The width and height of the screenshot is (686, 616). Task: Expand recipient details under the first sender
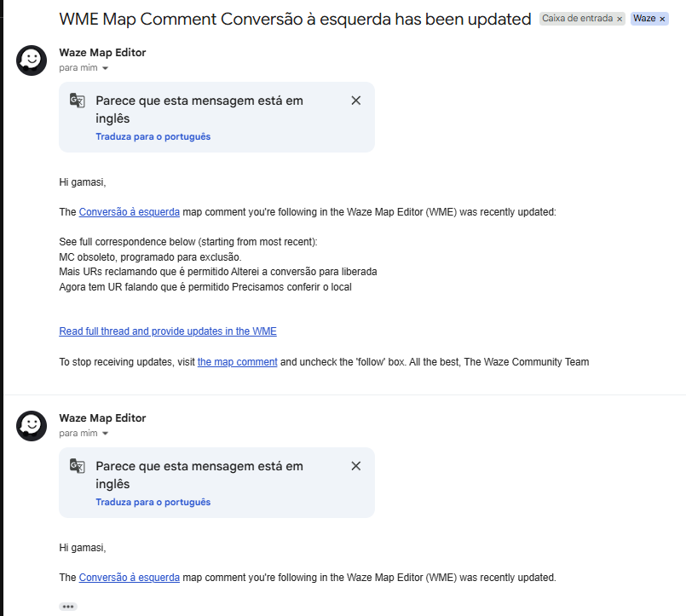click(106, 68)
